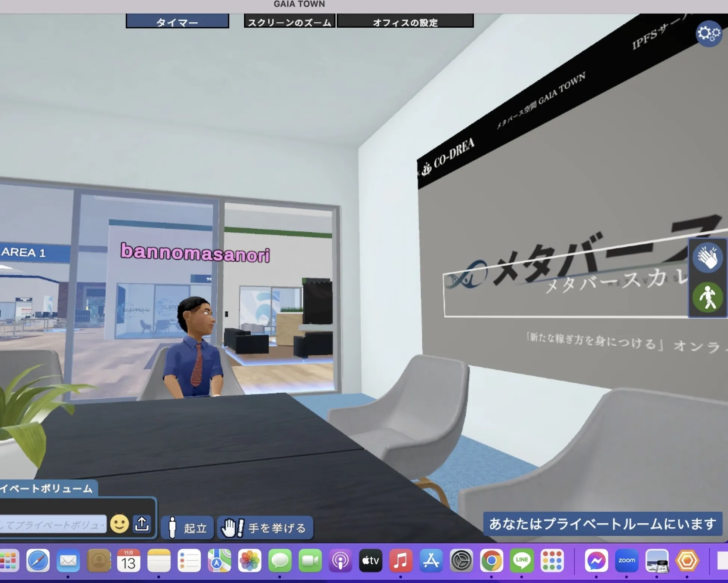Open Google Chrome from the dock
This screenshot has width=728, height=583.
pyautogui.click(x=491, y=561)
